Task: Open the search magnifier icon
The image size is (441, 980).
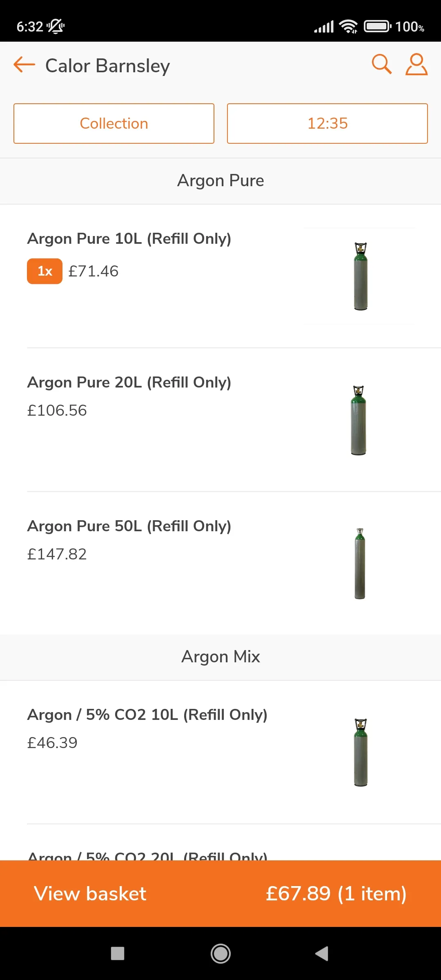Action: [x=381, y=64]
